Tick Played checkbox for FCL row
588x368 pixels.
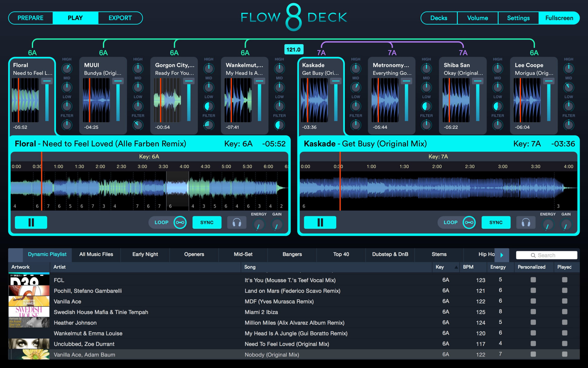pos(565,280)
